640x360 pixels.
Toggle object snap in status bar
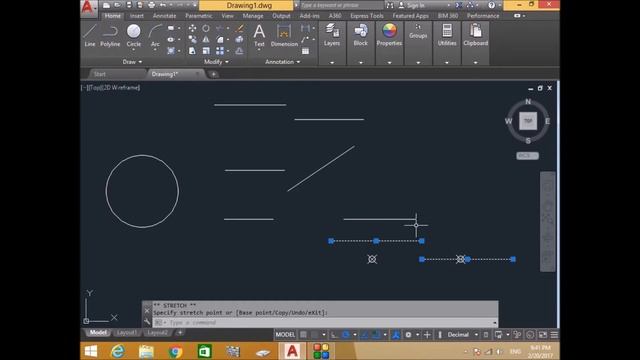(x=376, y=335)
